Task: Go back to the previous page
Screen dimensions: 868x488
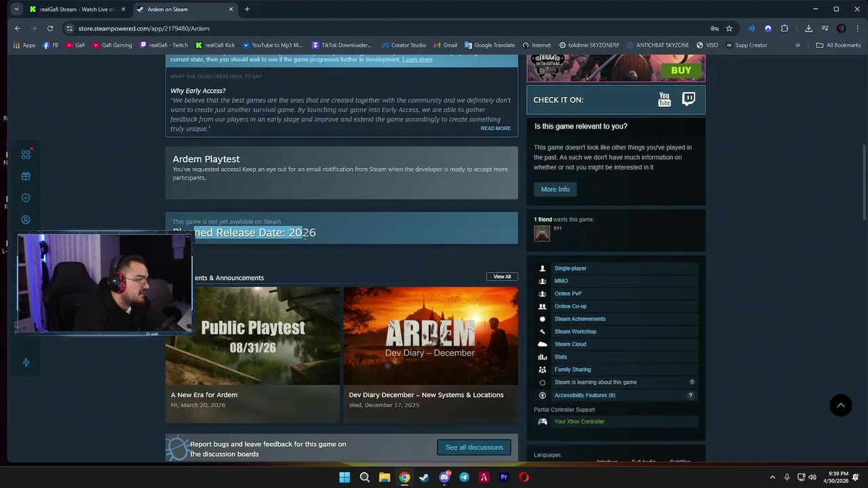Action: pos(18,28)
